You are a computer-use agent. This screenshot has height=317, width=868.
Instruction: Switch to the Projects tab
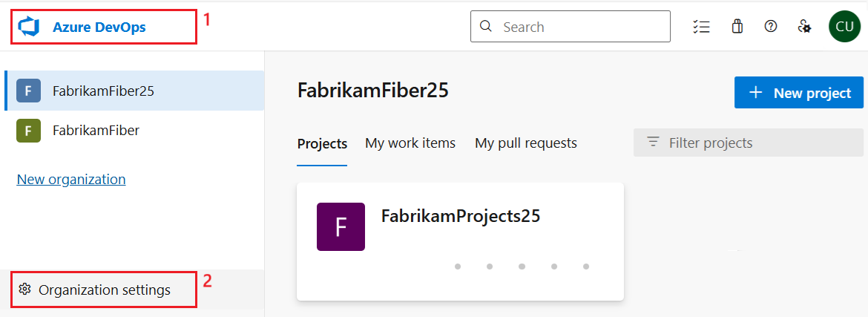322,143
